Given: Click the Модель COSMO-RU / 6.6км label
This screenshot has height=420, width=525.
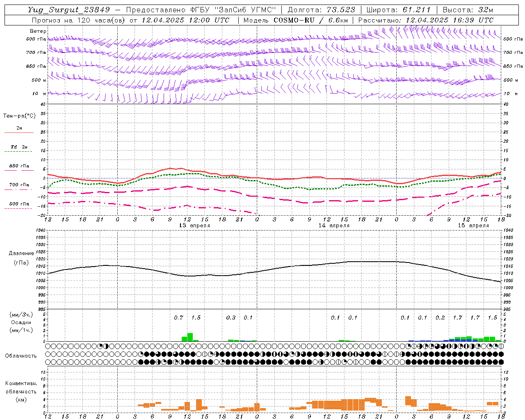Looking at the screenshot, I should pos(296,20).
